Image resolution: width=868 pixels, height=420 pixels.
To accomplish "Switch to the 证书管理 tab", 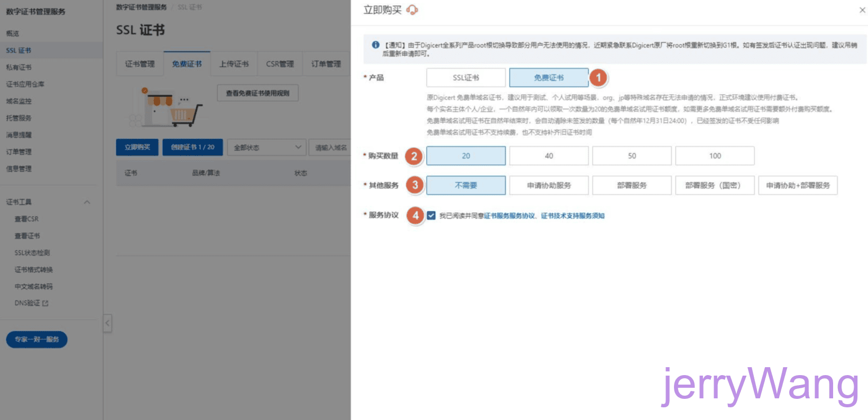I will coord(140,64).
